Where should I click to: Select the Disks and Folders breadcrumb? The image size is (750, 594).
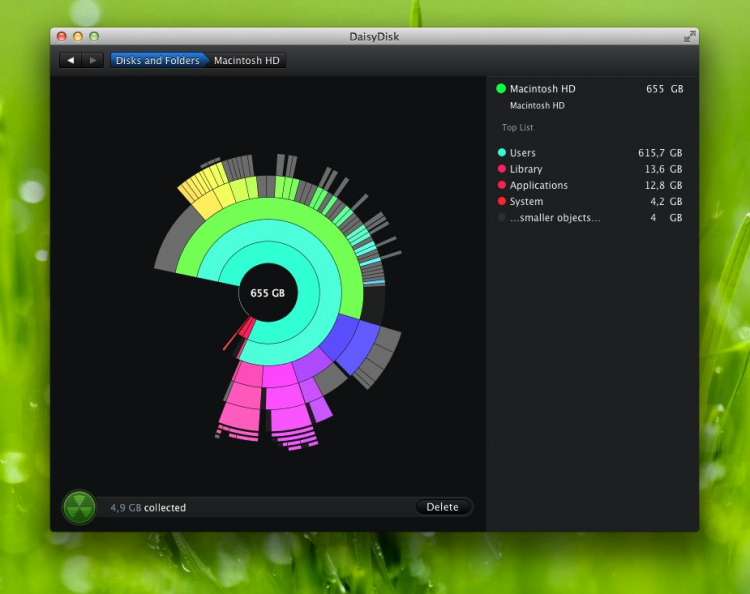(x=155, y=60)
